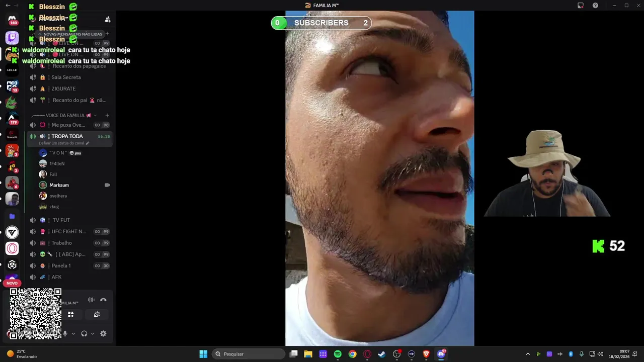Toggle headphones deafen
This screenshot has height=362, width=644.
(x=84, y=333)
